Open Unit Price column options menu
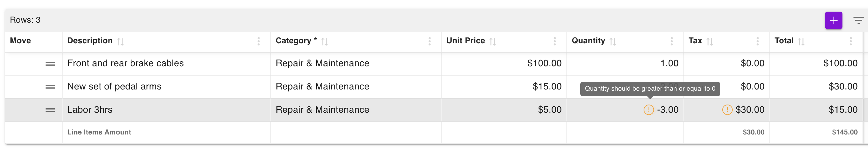The height and width of the screenshot is (158, 868). 554,41
